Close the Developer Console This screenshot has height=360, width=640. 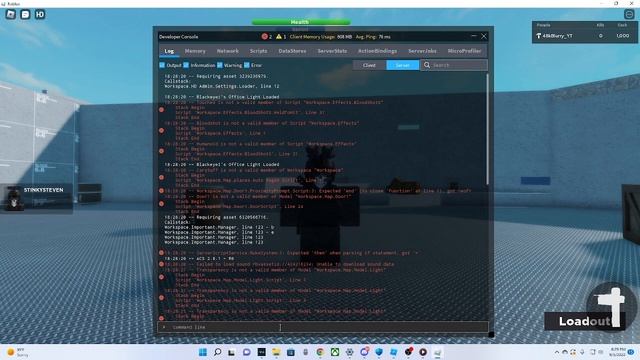click(484, 36)
